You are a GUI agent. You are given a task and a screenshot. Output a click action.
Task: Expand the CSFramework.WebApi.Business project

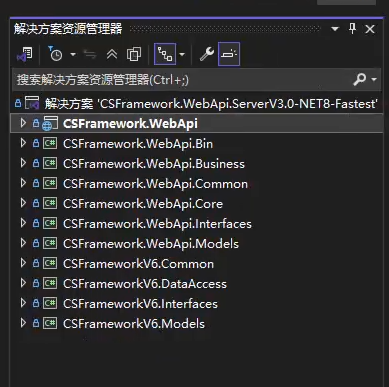[23, 163]
